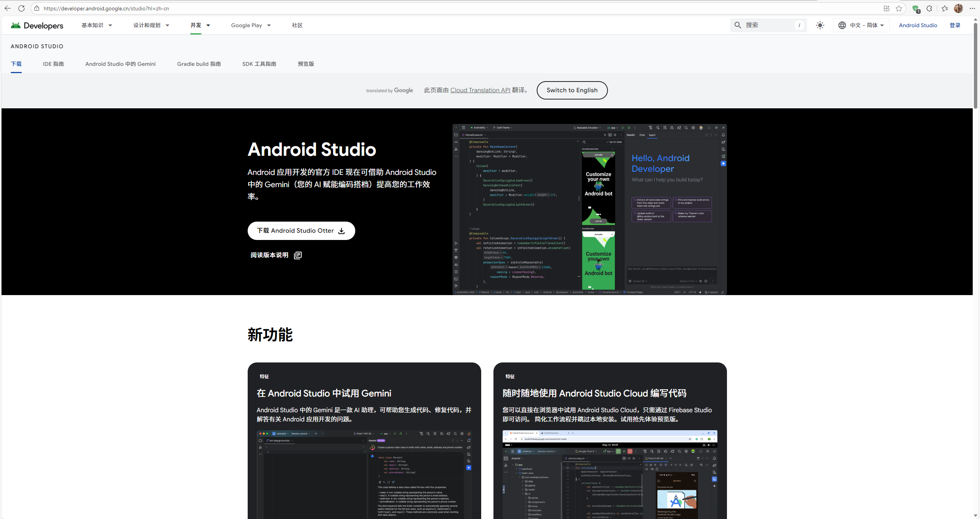Click 下载 Android Studio Otter button
Screen dimensions: 980x519
[x=301, y=231]
